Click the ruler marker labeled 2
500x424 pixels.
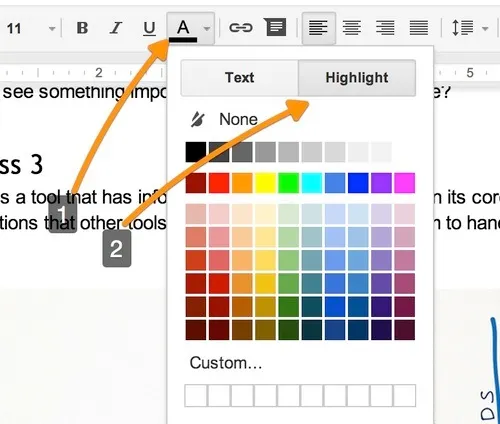click(x=99, y=72)
